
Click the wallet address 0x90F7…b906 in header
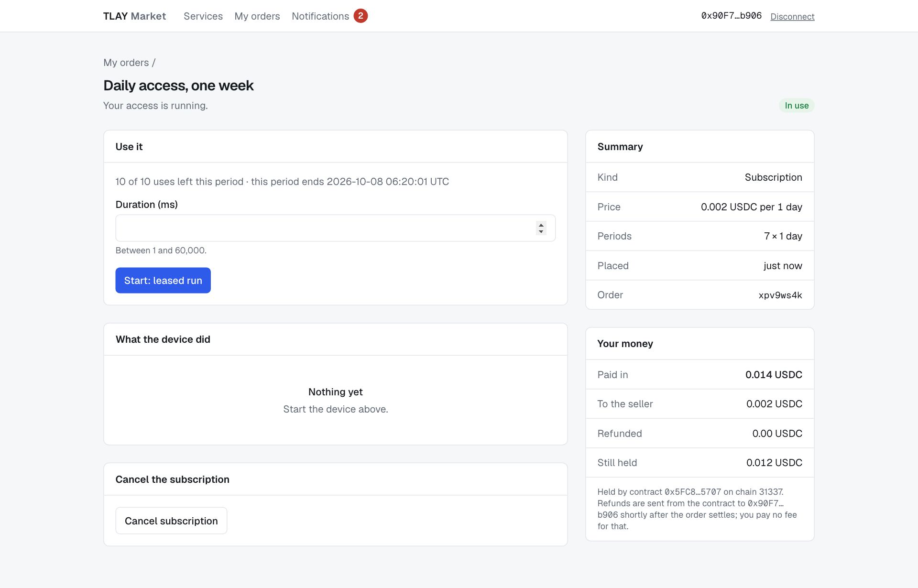(x=731, y=16)
